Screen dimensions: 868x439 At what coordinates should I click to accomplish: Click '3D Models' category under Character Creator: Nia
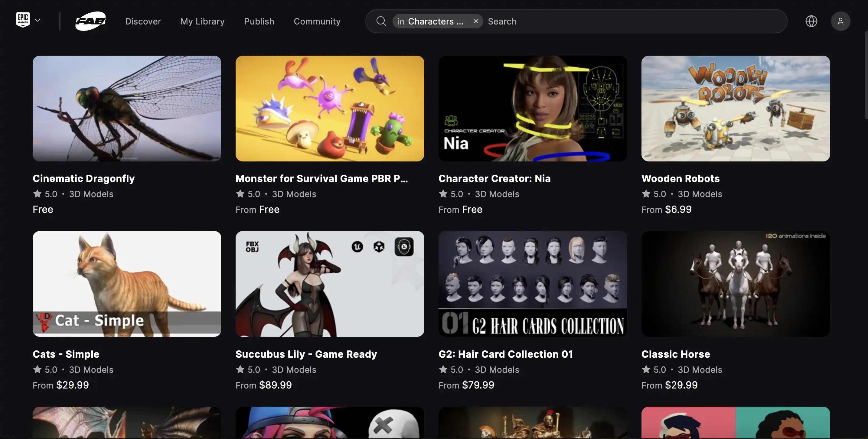tap(497, 194)
